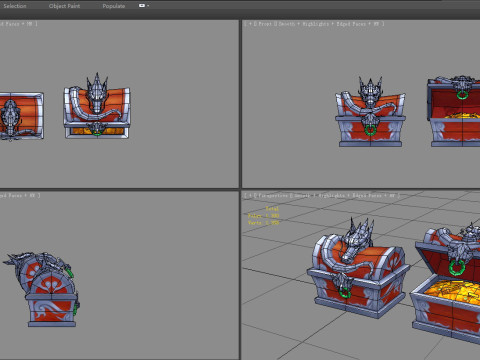Click the Front view label in top-right viewport
Screen dimensions: 480x360
[264, 24]
